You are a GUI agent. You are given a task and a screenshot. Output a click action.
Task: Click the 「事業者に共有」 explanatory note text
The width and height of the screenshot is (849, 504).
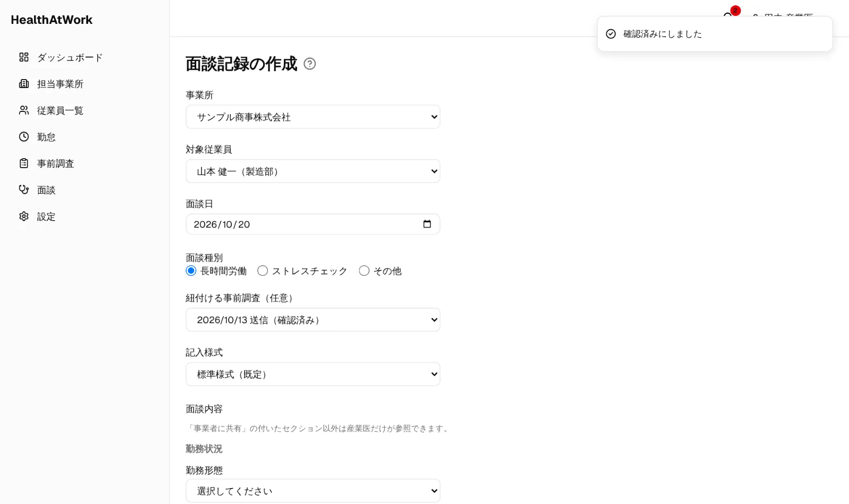(318, 429)
